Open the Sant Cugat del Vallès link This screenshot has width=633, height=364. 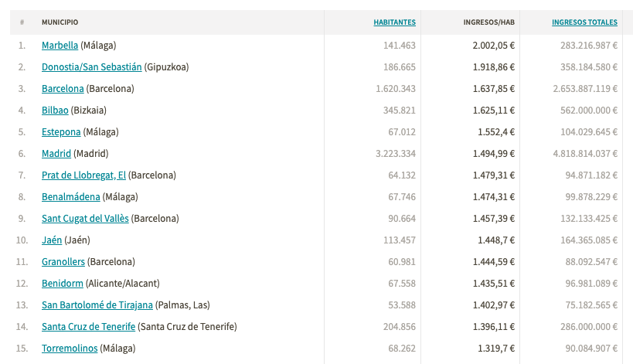pos(85,218)
